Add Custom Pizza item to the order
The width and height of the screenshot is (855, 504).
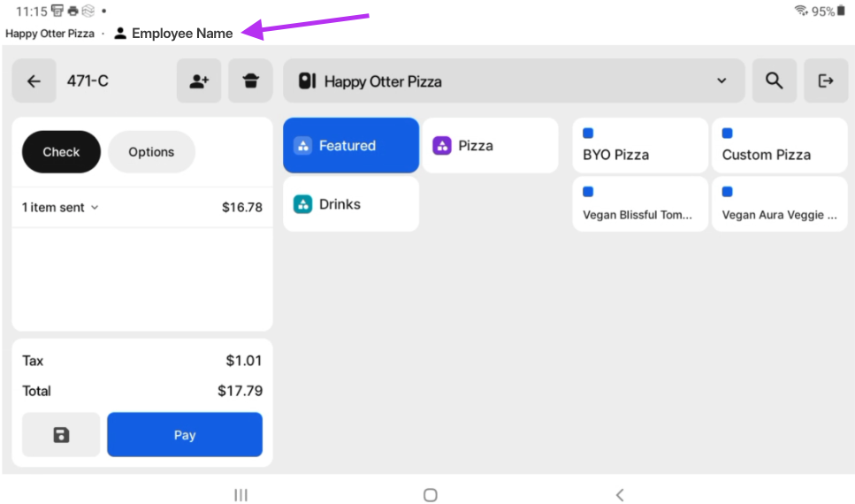click(779, 146)
